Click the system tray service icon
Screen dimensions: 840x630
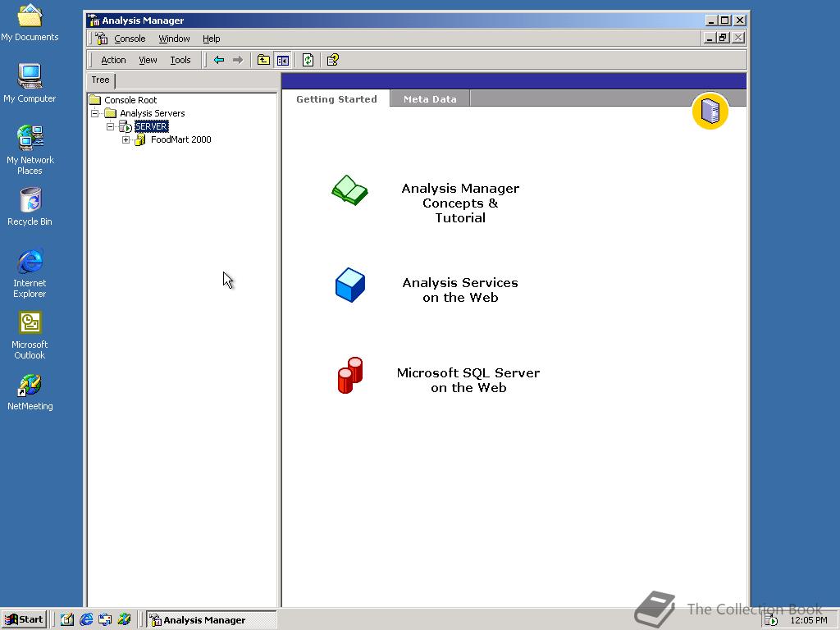pos(771,620)
